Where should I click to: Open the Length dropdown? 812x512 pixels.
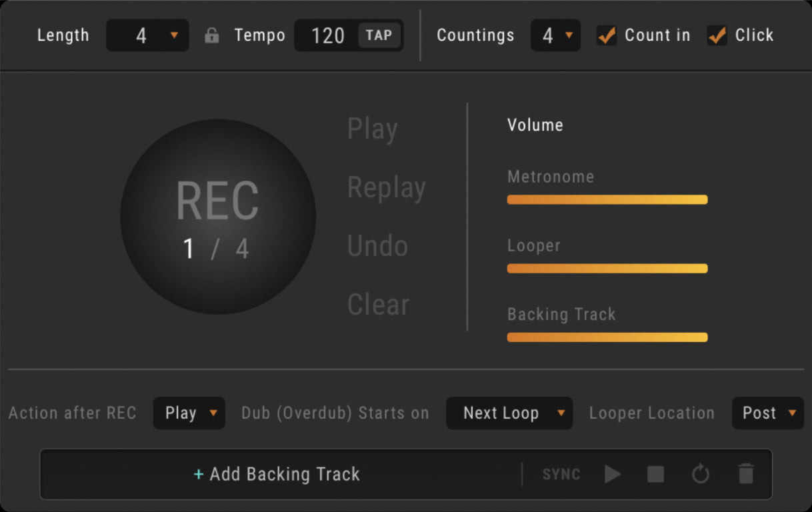tap(148, 35)
